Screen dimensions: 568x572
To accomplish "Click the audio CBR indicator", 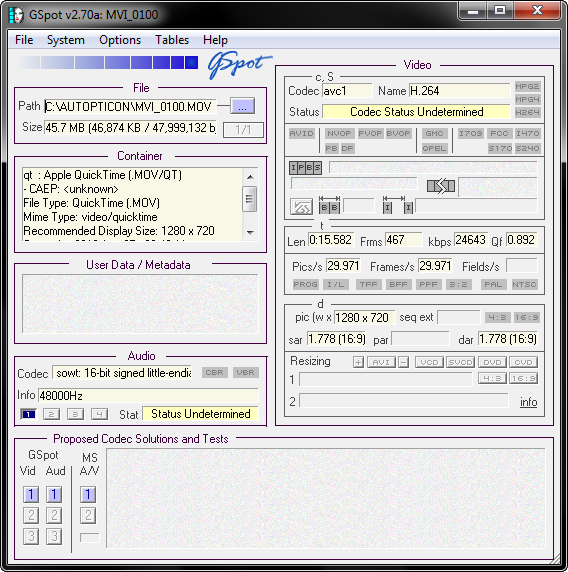I will pyautogui.click(x=215, y=372).
